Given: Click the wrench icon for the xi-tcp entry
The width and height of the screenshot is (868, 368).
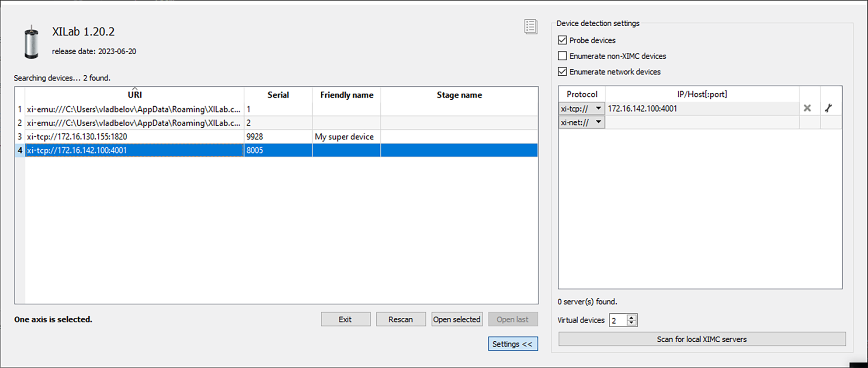Looking at the screenshot, I should (828, 108).
